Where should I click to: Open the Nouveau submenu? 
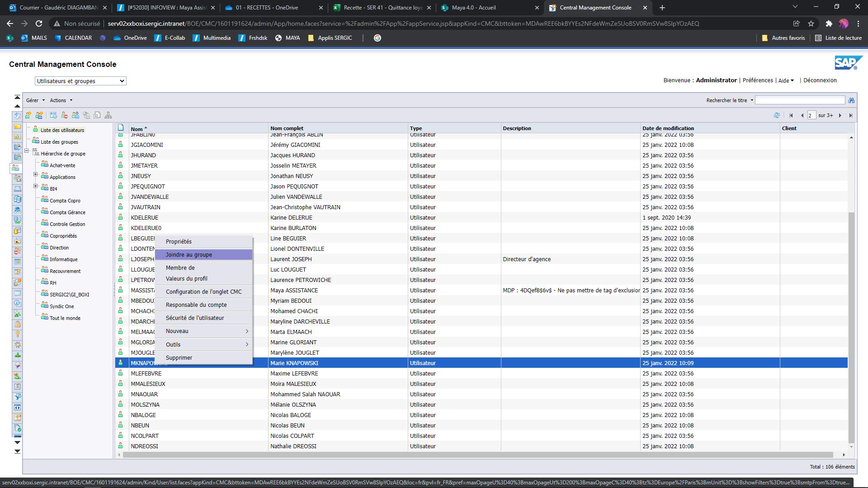tap(177, 331)
